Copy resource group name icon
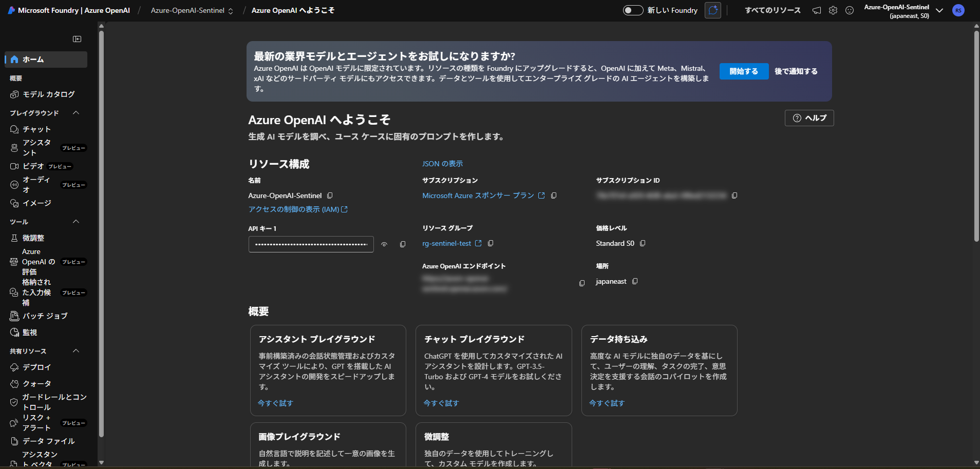Screen dimensions: 980x469 point(491,243)
